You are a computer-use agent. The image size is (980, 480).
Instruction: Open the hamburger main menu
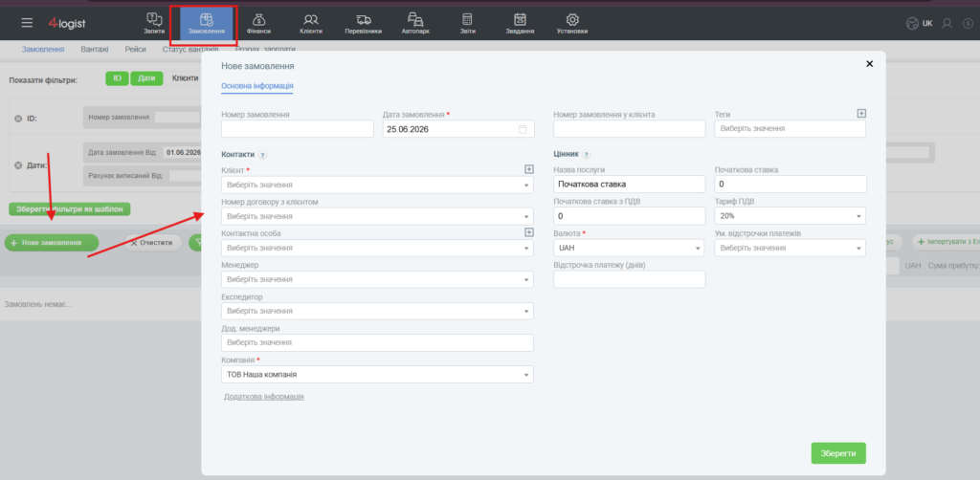[x=27, y=23]
